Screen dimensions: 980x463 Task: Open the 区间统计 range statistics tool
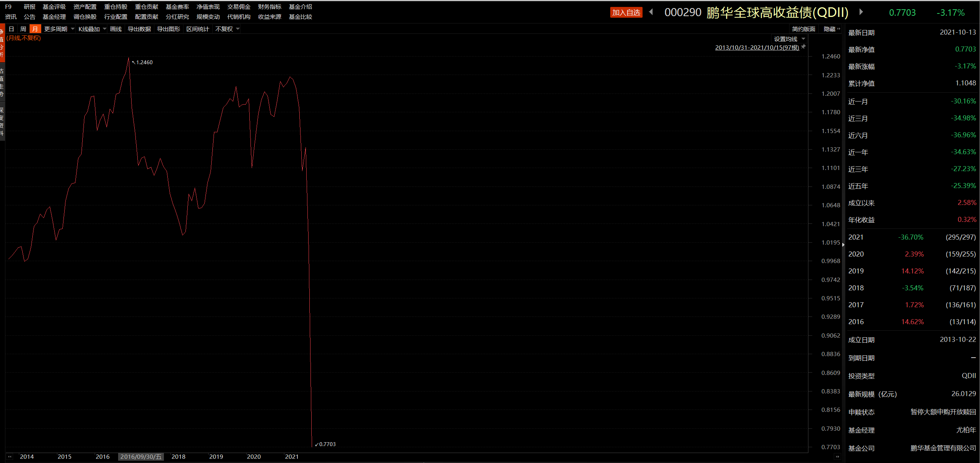click(x=197, y=29)
